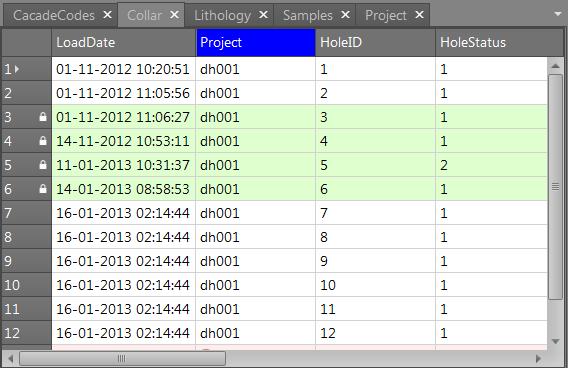
Task: Switch to the Lithology tab
Action: (x=222, y=15)
